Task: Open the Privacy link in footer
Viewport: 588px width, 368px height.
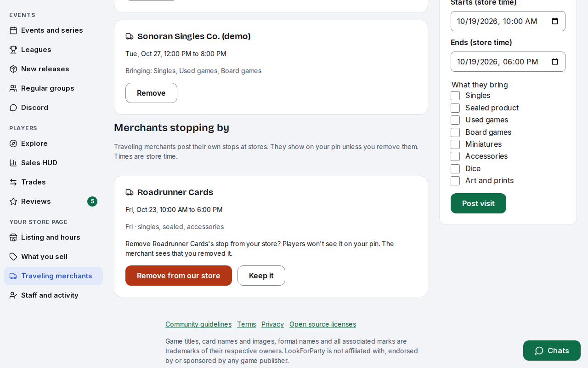Action: [272, 324]
